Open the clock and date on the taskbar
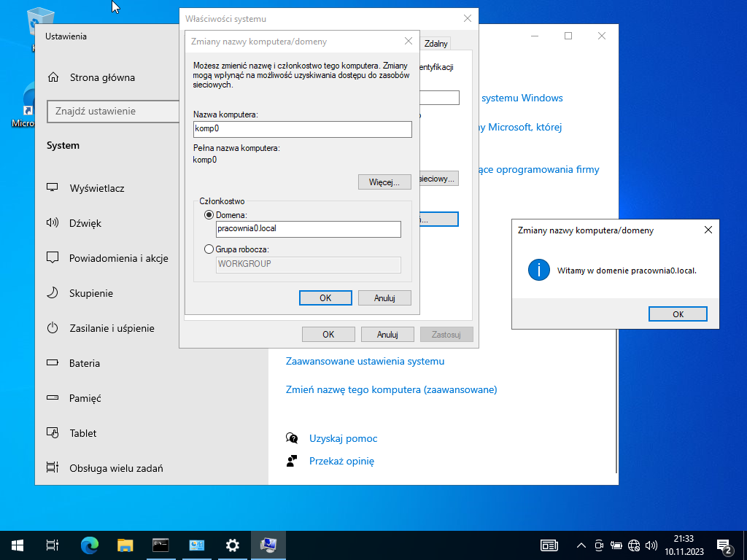 click(x=684, y=545)
